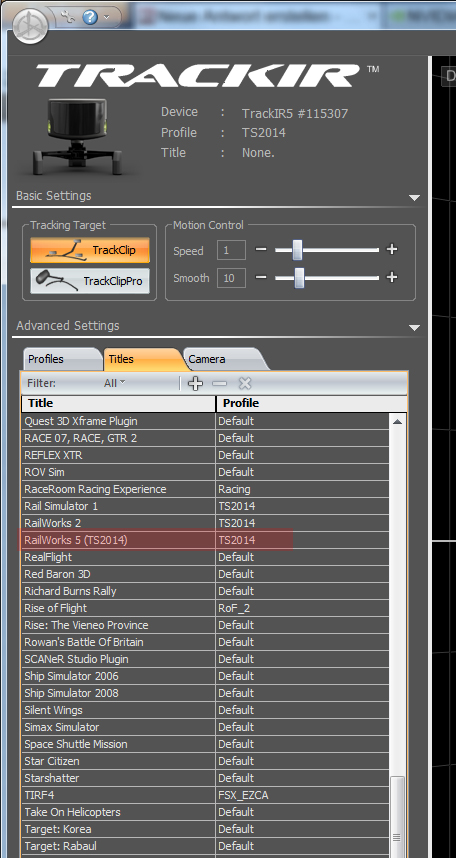This screenshot has width=456, height=858.
Task: Click the Speed slider handle
Action: pos(297,250)
